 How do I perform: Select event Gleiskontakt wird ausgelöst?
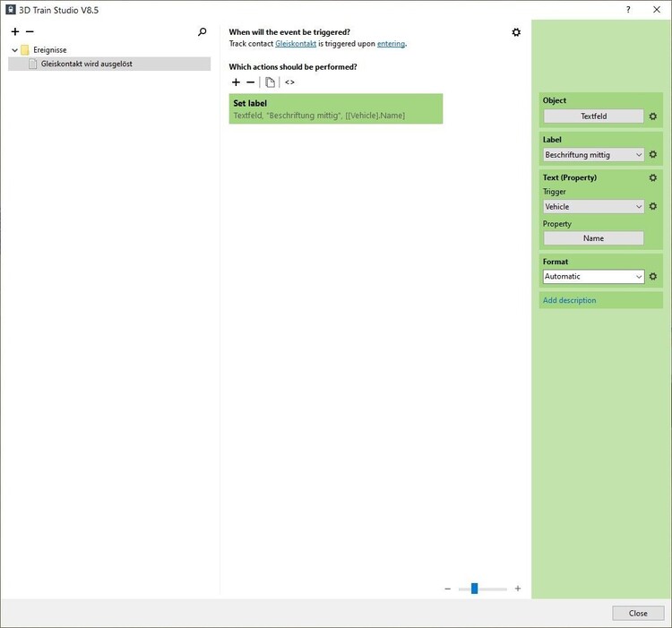tap(109, 64)
